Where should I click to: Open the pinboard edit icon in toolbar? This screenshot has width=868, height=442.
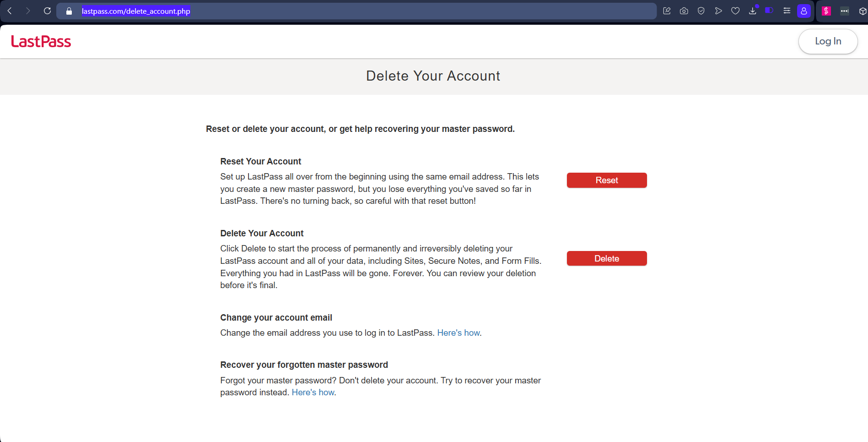click(667, 11)
